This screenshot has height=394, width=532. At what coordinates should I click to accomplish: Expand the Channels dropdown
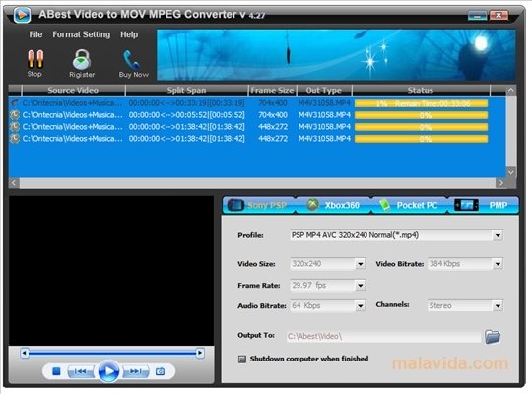pos(498,305)
